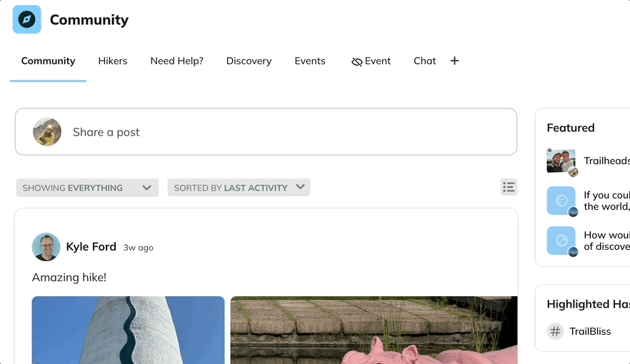Click your avatar in Share a post box

[x=47, y=131]
